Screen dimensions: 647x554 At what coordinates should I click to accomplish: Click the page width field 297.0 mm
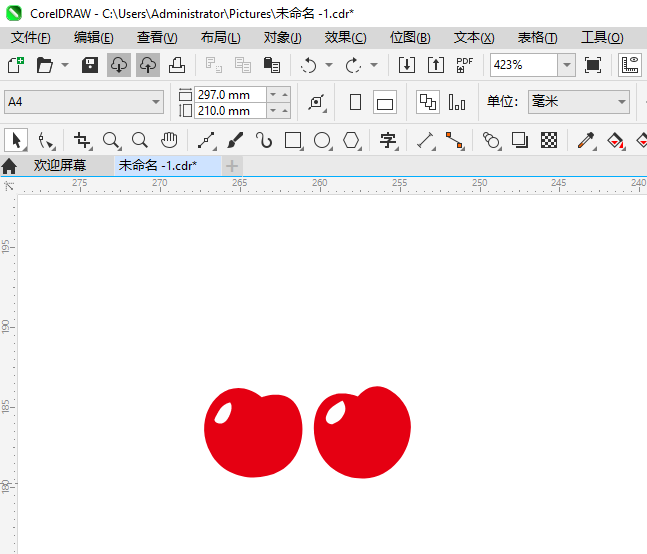230,95
